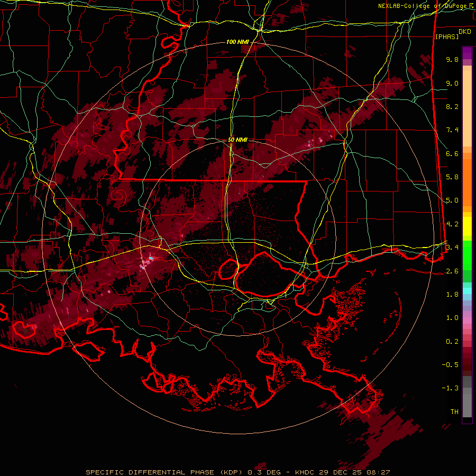
Task: Click the 08:27 timestamp
Action: coord(378,472)
